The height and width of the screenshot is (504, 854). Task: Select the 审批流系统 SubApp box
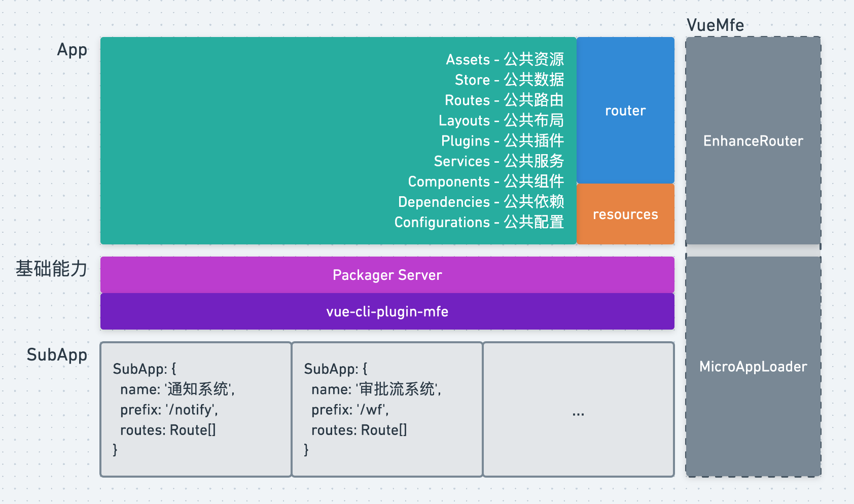click(387, 409)
